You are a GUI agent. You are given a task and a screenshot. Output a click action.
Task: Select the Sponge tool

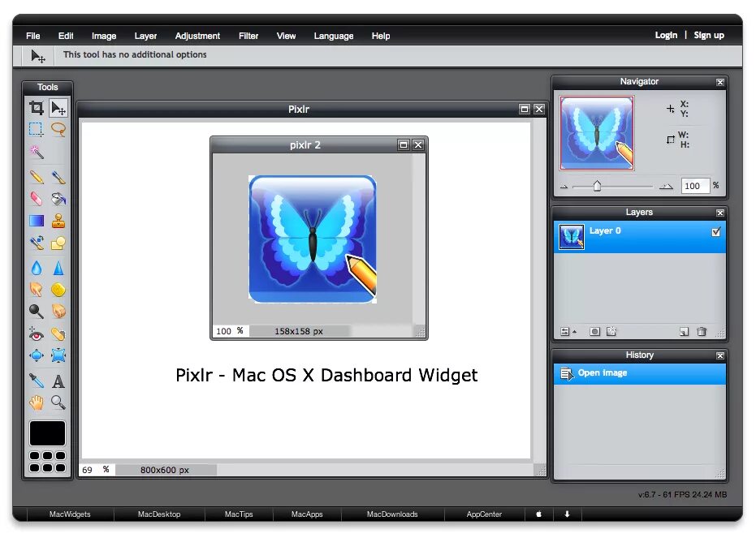point(58,290)
